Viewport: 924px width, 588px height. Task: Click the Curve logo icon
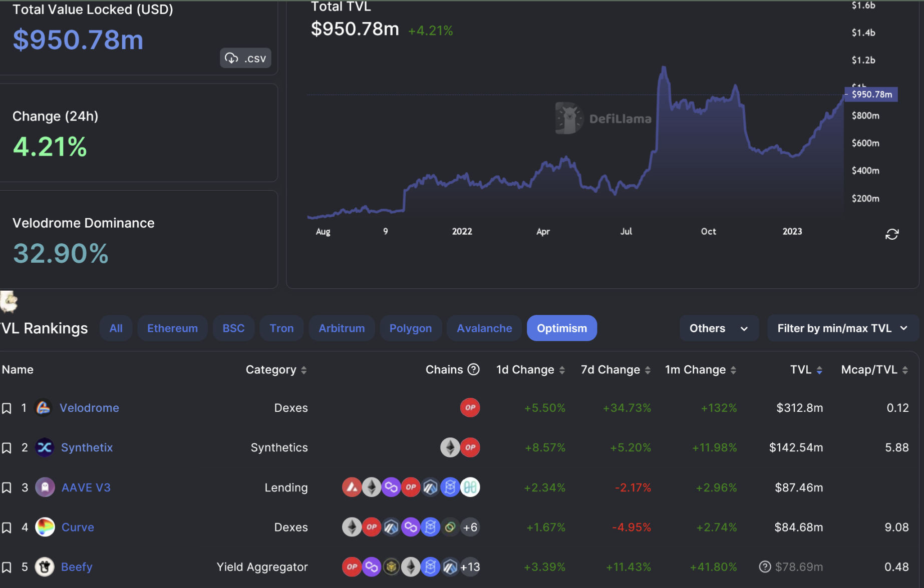coord(45,527)
